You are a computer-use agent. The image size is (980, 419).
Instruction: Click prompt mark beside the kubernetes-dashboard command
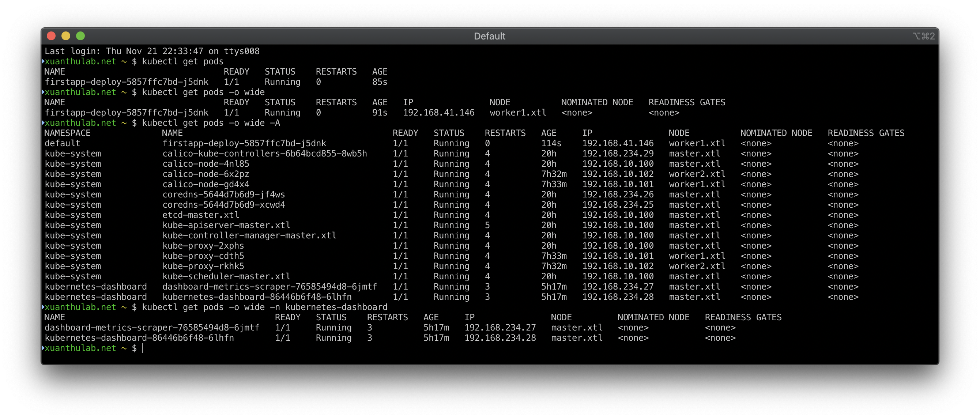tap(43, 307)
